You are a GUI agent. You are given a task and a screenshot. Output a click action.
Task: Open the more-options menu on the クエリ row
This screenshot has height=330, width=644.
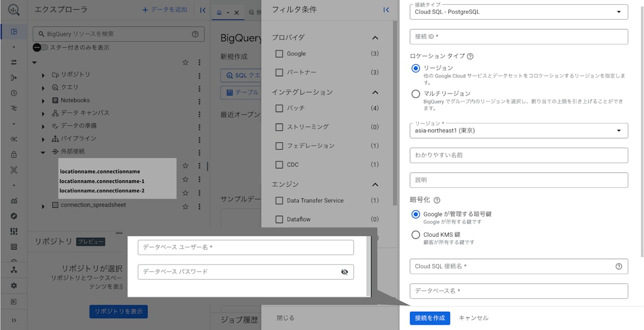(x=200, y=89)
